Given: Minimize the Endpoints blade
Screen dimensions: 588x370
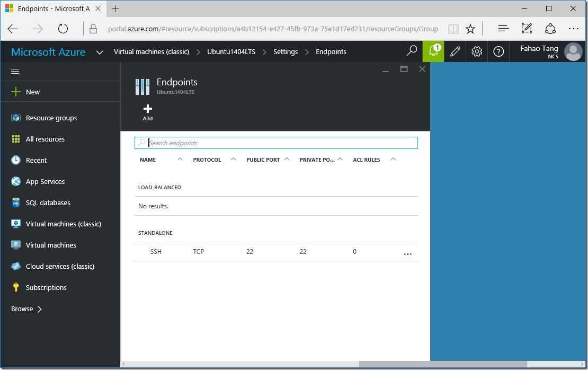Looking at the screenshot, I should [386, 72].
